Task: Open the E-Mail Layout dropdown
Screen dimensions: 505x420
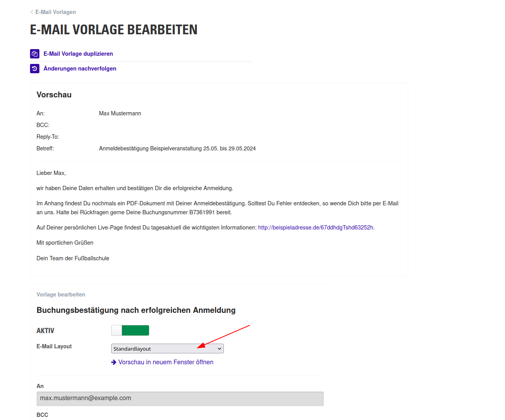Action: (167, 349)
